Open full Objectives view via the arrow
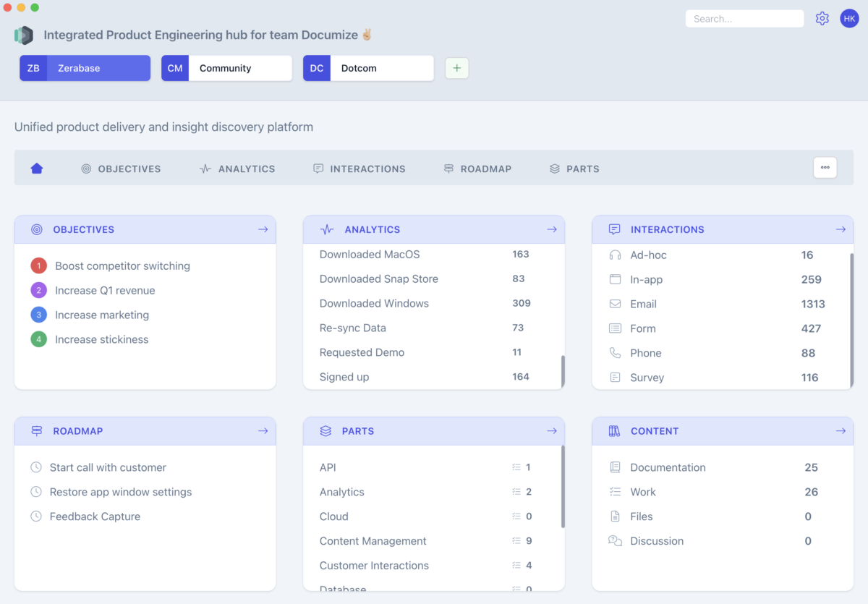This screenshot has width=868, height=604. (x=263, y=229)
